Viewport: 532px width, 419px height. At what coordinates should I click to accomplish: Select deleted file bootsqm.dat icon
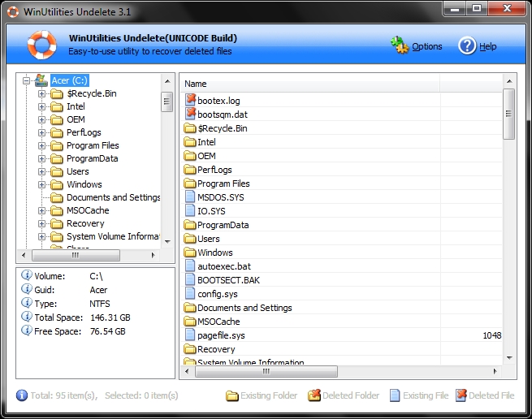[x=190, y=114]
